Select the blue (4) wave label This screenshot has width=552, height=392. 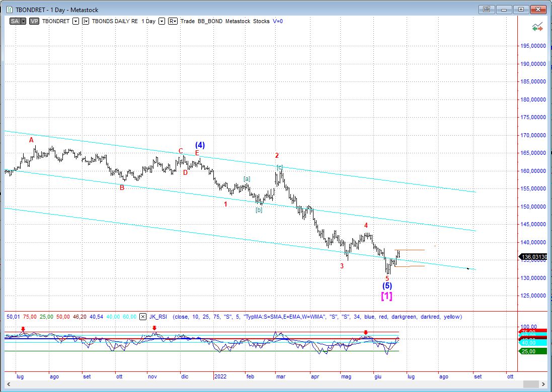tap(200, 145)
